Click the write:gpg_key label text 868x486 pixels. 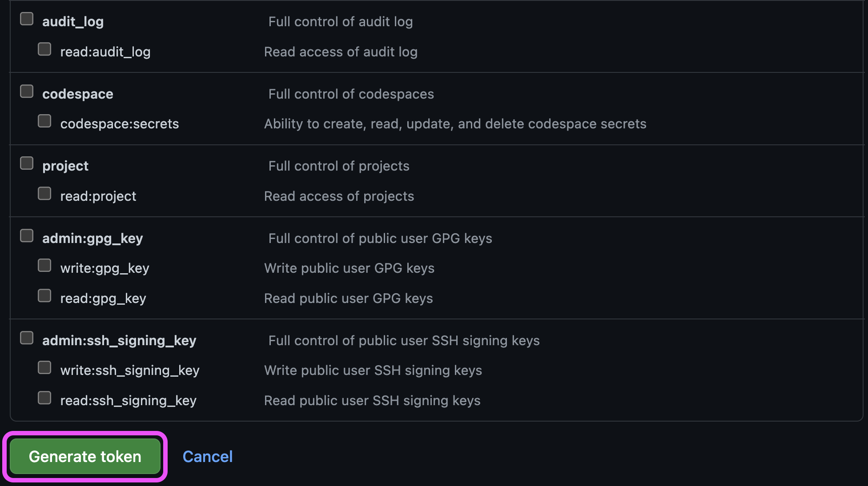105,268
